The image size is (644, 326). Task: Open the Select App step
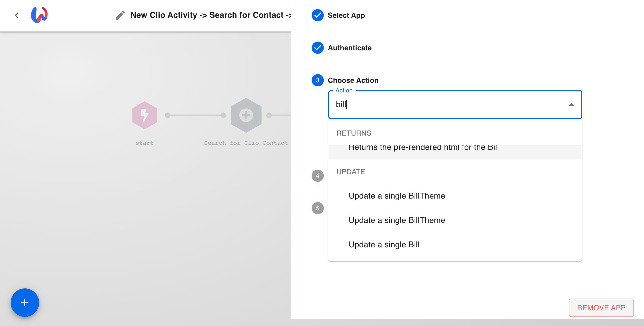pos(346,15)
